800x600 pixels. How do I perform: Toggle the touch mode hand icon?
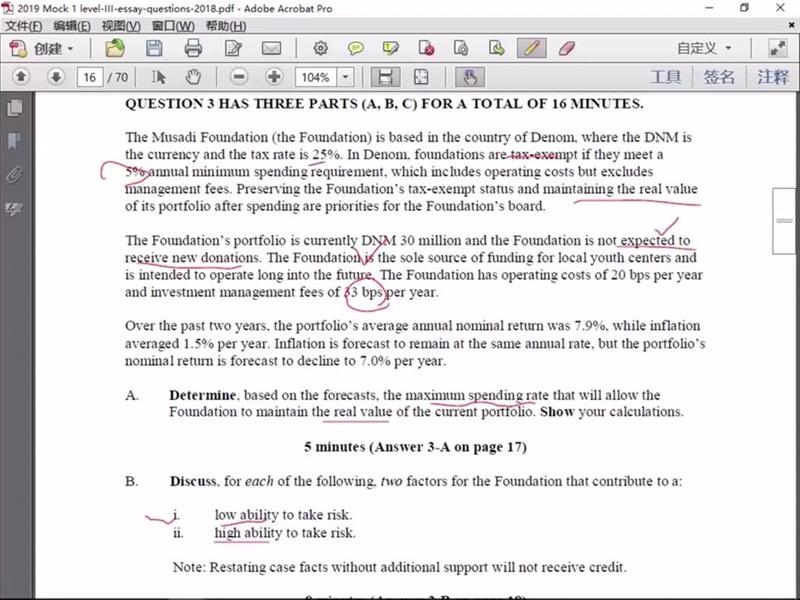click(x=470, y=77)
